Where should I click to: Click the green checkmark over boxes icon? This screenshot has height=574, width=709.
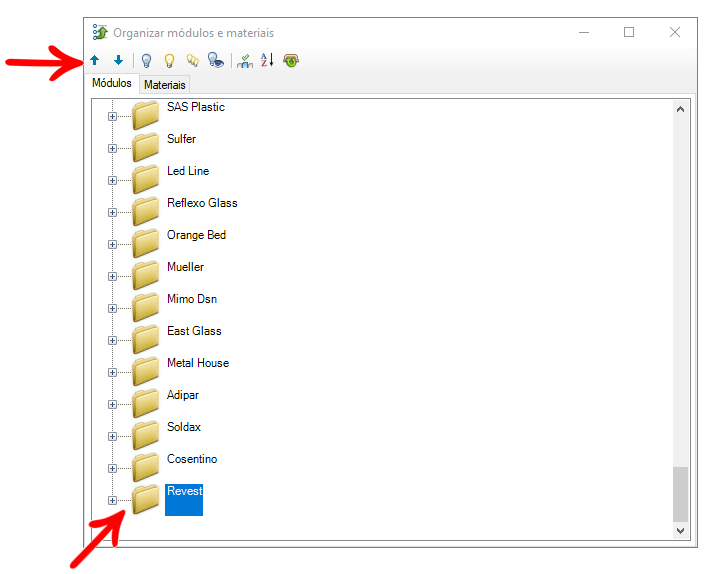point(245,61)
